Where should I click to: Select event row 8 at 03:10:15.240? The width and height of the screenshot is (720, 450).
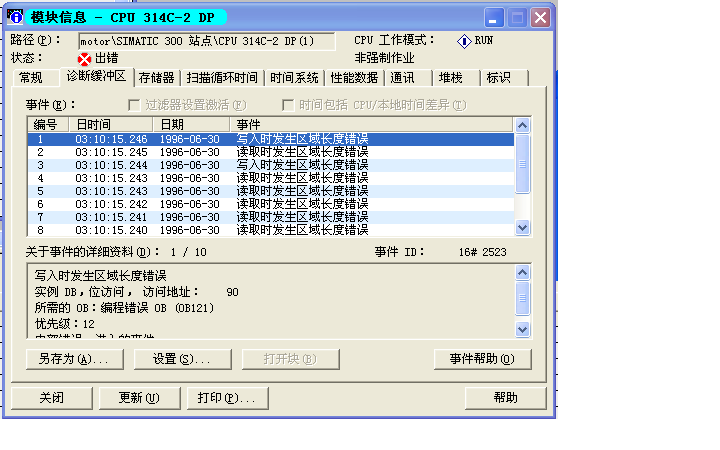[270, 230]
